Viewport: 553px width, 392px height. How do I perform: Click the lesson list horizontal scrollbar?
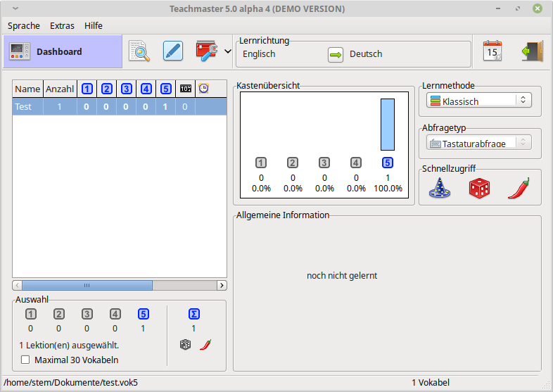coord(87,285)
